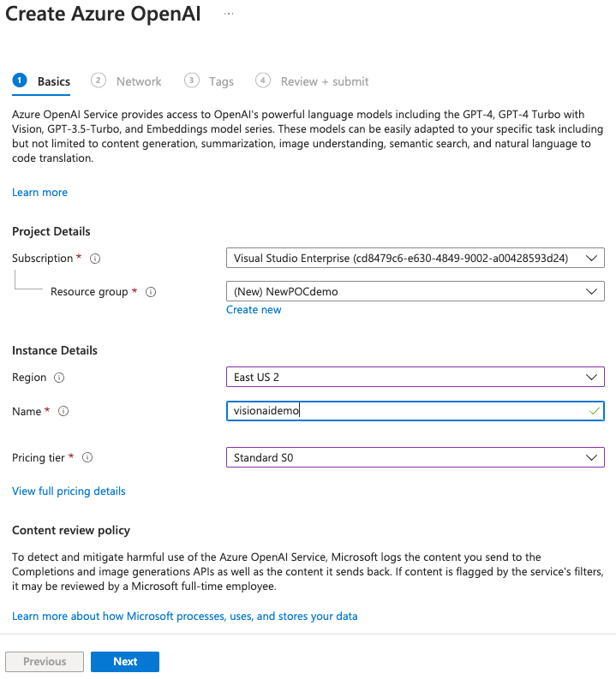Screen dimensions: 616x679
Task: Click the Create new resource group link
Action: pyautogui.click(x=254, y=310)
